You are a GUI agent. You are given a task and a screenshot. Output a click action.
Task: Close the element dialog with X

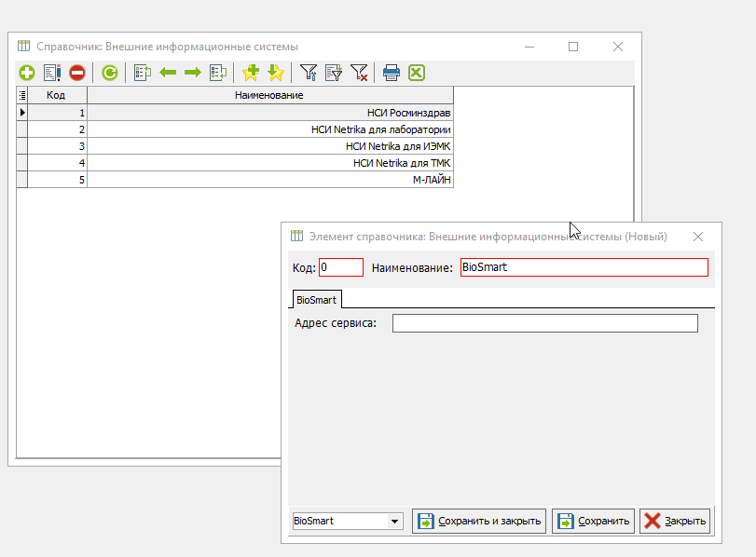click(698, 237)
